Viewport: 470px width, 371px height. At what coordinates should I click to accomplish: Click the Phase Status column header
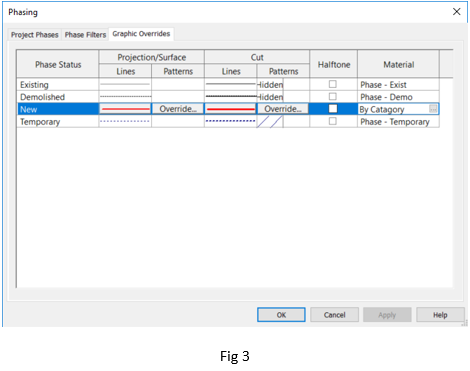[x=58, y=64]
